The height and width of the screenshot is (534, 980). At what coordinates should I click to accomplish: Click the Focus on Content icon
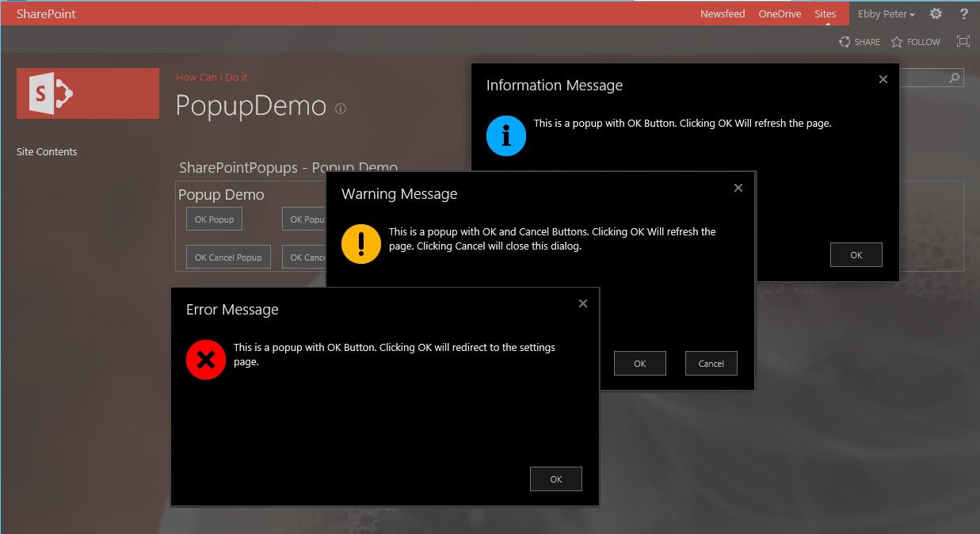[963, 40]
